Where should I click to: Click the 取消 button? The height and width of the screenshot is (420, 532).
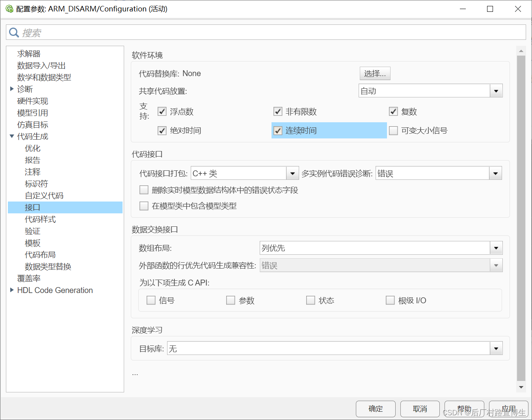420,409
